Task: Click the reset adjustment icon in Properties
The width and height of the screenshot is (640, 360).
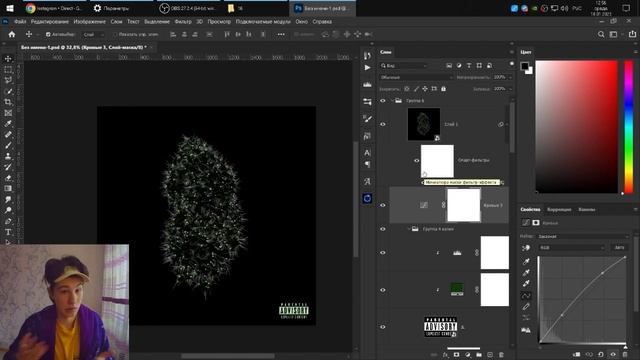Action: (601, 354)
